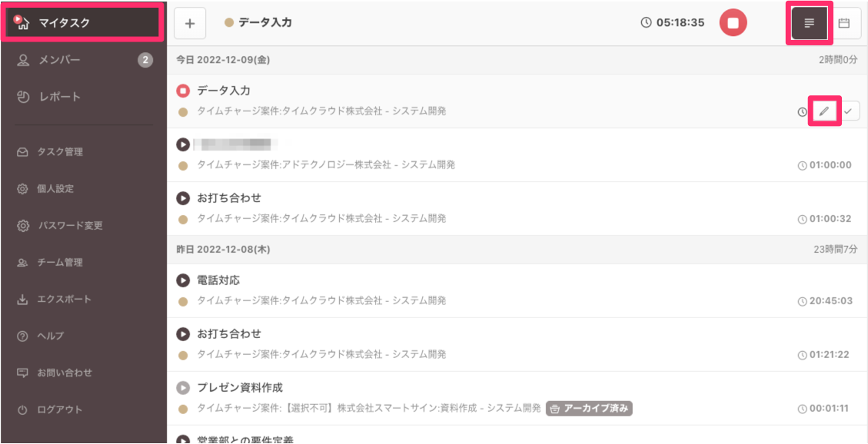Screen dimensions: 868x444
Task: Start timer for 電話対応 task
Action: coord(183,280)
